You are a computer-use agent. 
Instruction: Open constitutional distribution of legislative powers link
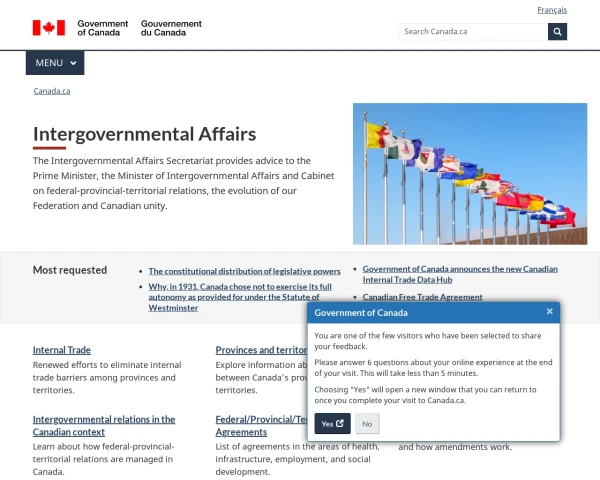(x=244, y=271)
